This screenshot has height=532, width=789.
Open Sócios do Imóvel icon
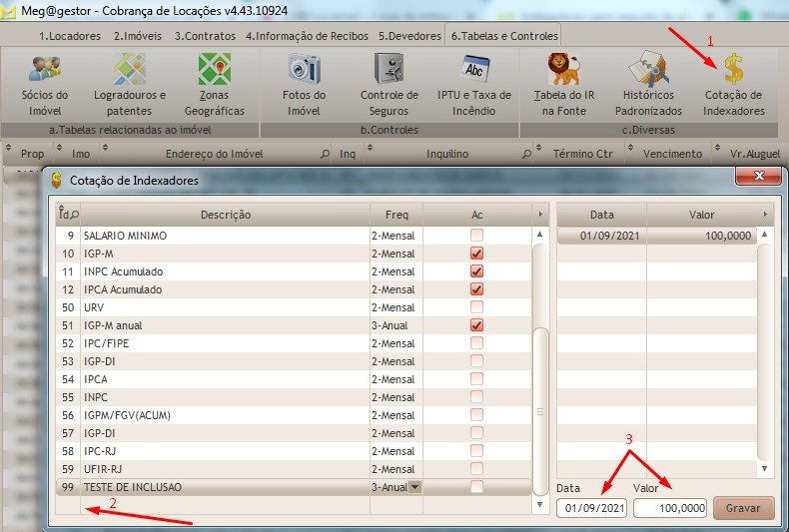[44, 70]
